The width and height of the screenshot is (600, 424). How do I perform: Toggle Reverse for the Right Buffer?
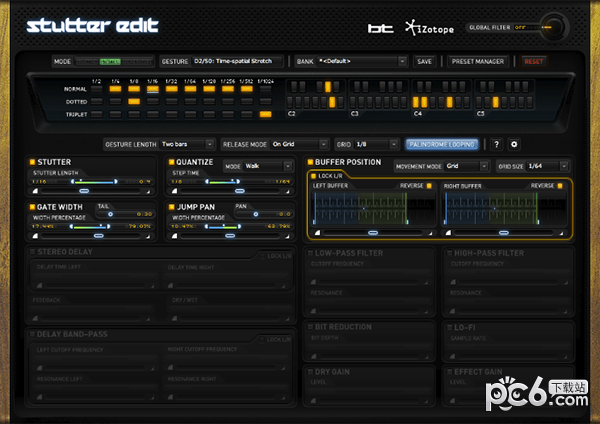point(560,186)
